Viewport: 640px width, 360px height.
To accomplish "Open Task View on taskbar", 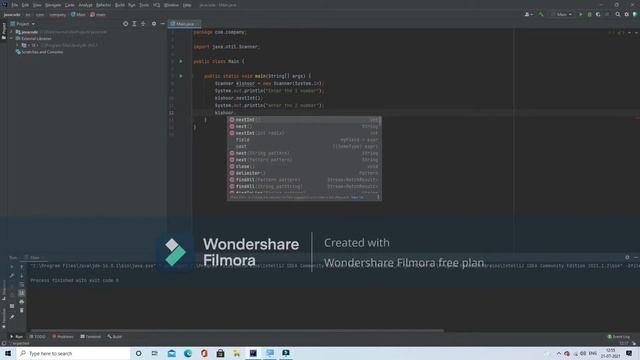I will click(155, 353).
